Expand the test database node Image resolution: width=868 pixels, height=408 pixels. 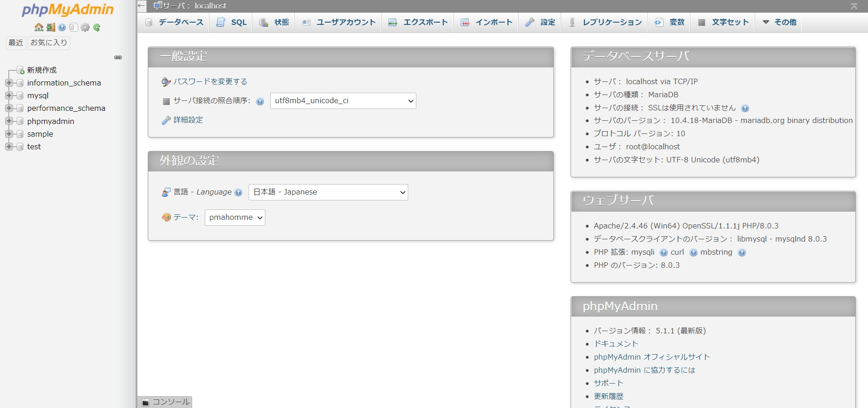coord(9,147)
